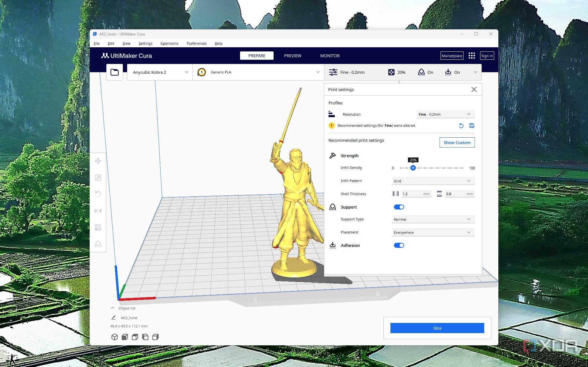Viewport: 588px width, 367px height.
Task: Open the Marketplace button
Action: [x=452, y=56]
